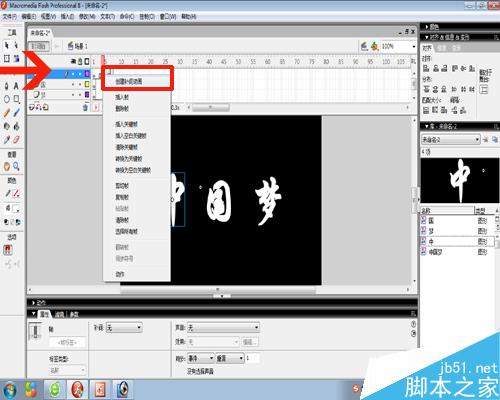The image size is (500, 400).
Task: Open the 文件(F) menu
Action: click(x=10, y=16)
